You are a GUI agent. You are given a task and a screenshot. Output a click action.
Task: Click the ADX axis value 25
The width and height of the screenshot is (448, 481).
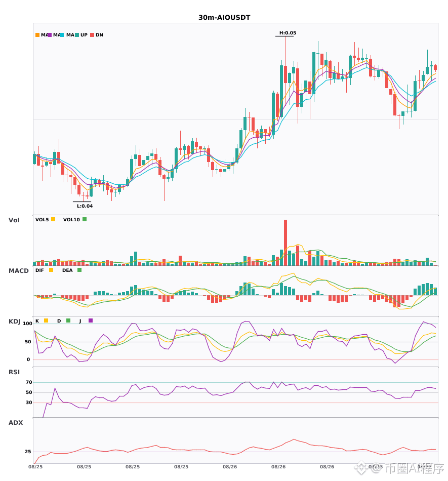click(28, 452)
